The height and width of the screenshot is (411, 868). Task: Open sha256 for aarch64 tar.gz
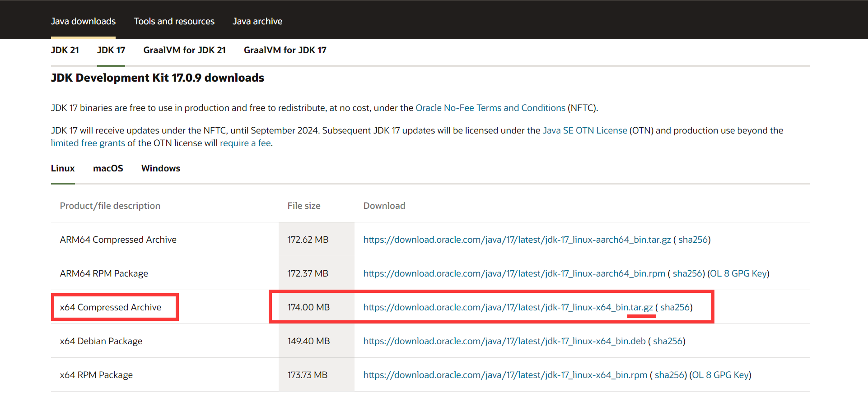pos(693,240)
